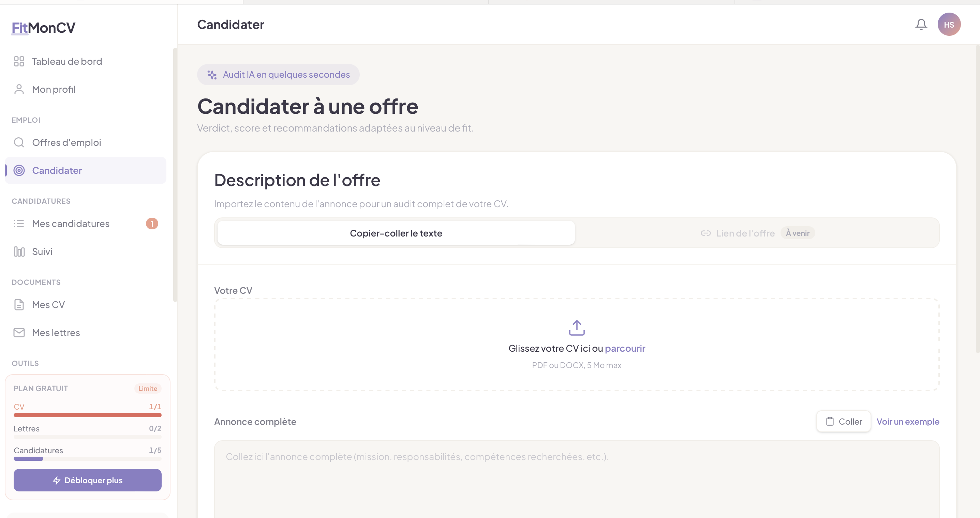Open the notifications bell

coord(921,24)
